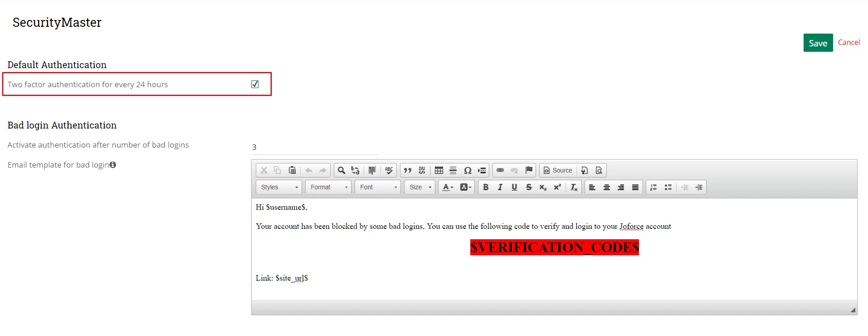Click the Cancel link

point(848,42)
